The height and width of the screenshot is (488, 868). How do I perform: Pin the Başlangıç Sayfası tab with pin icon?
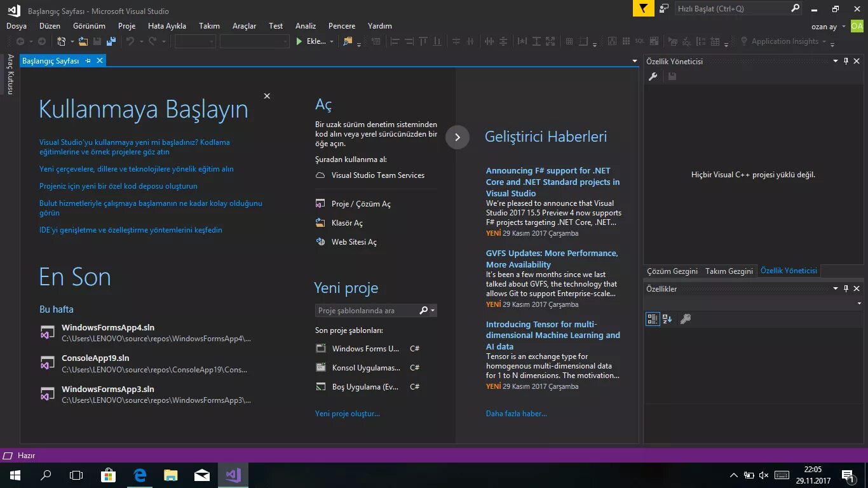[88, 60]
